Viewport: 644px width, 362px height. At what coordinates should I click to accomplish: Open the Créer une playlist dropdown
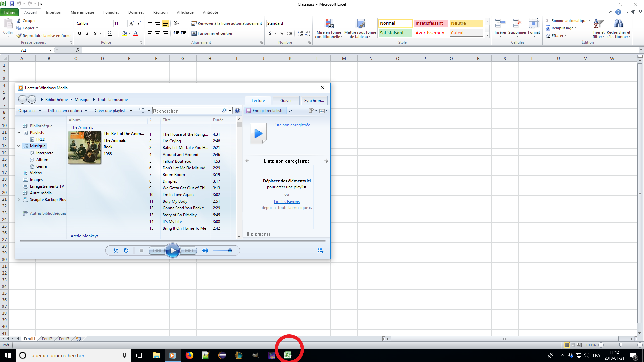tap(131, 111)
